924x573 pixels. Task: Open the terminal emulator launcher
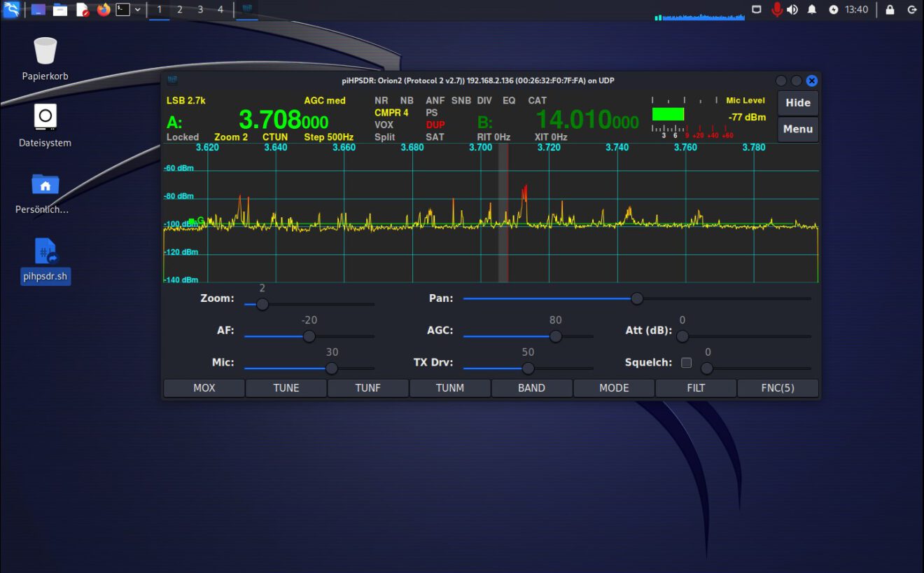pos(122,10)
